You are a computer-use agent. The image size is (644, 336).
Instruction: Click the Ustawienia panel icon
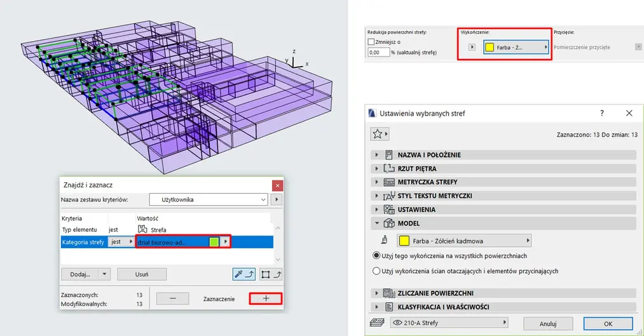pos(389,209)
